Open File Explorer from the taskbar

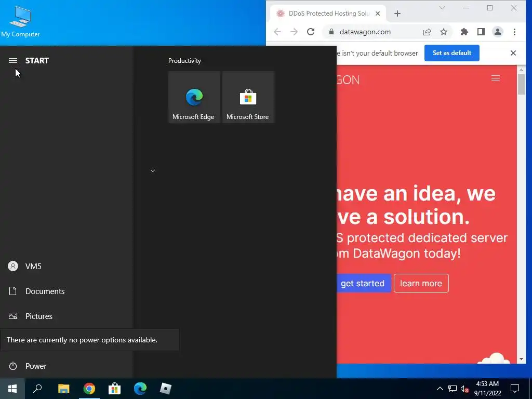63,389
